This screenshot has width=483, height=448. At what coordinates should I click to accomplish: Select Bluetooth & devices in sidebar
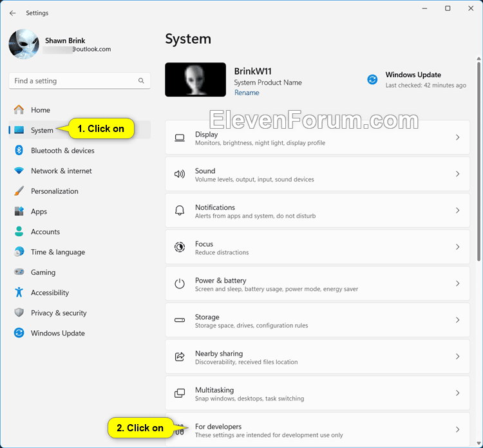tap(79, 151)
